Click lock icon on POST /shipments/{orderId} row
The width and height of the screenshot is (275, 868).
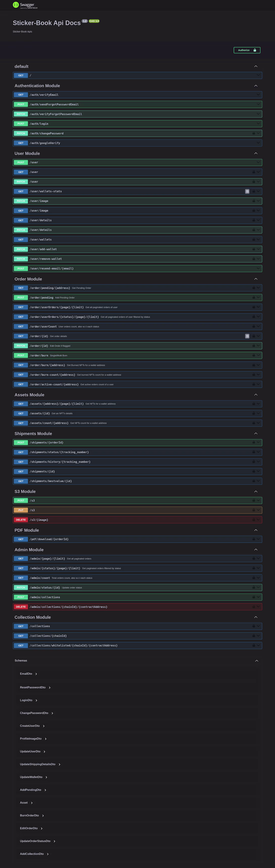point(254,442)
